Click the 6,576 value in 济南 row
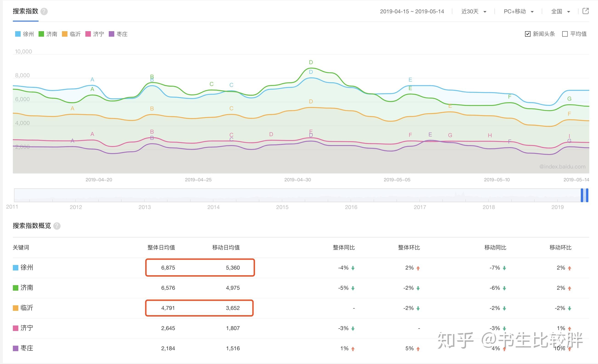The width and height of the screenshot is (598, 364). point(168,288)
